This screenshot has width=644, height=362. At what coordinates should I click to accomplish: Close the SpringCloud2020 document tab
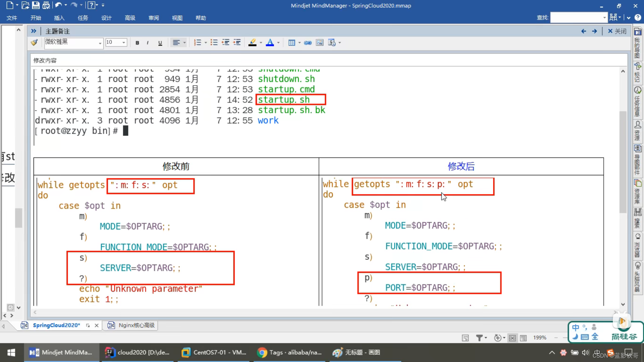[97, 325]
